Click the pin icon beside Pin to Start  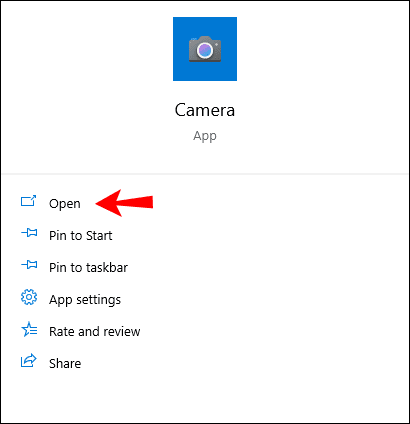[x=29, y=233]
